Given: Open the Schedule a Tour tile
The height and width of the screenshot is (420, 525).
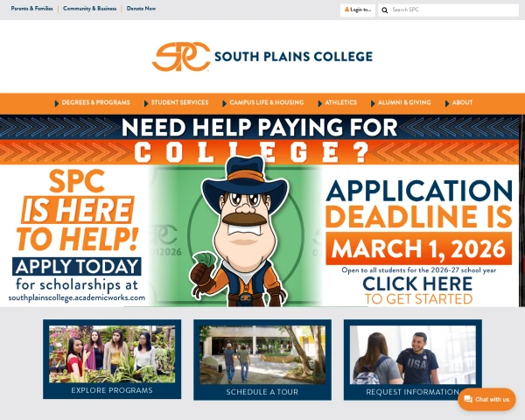Looking at the screenshot, I should coord(262,360).
